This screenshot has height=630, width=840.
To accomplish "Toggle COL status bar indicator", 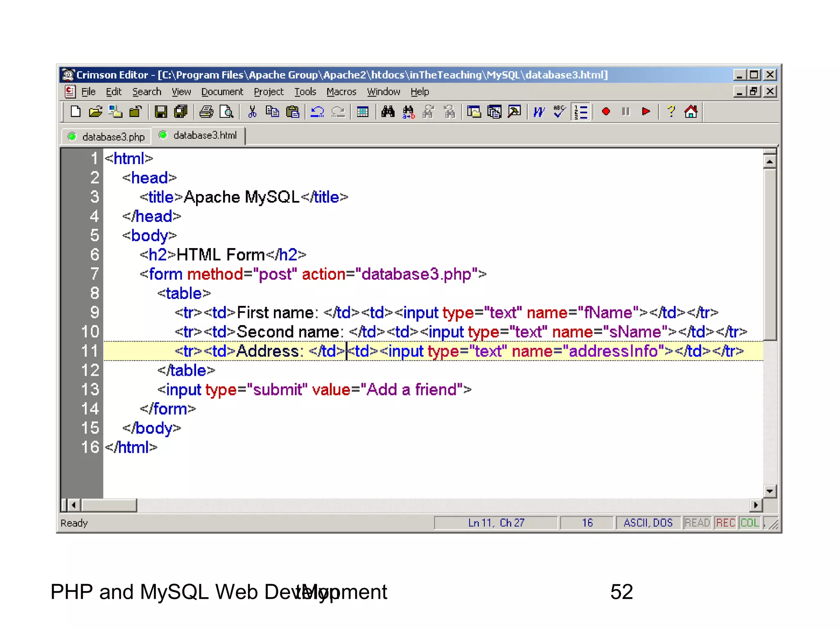I will point(749,523).
